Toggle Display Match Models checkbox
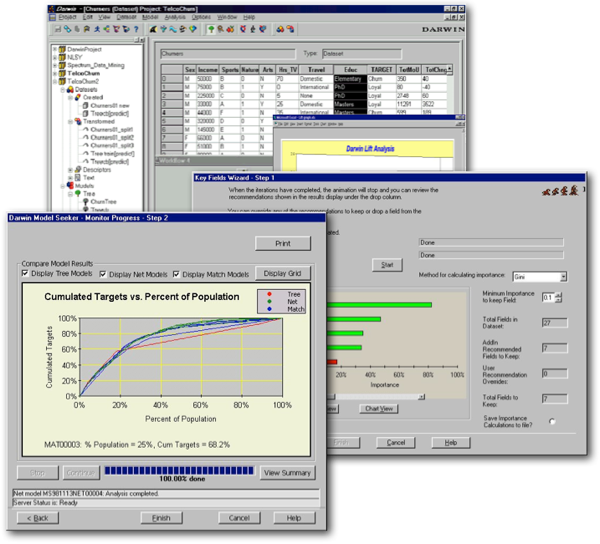The width and height of the screenshot is (600, 544). click(176, 274)
